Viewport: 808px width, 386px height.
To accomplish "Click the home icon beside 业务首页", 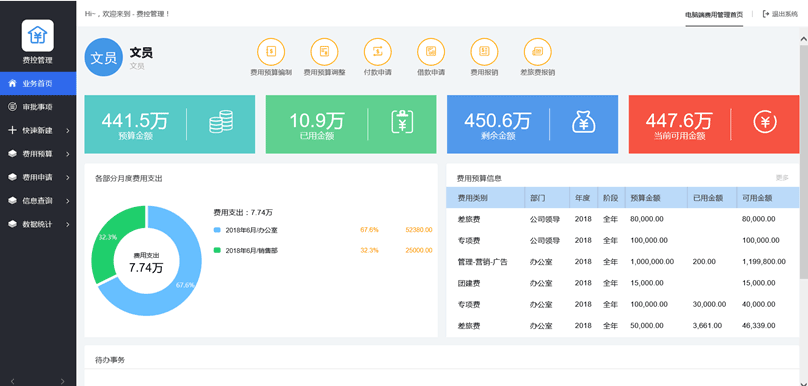I will point(12,83).
